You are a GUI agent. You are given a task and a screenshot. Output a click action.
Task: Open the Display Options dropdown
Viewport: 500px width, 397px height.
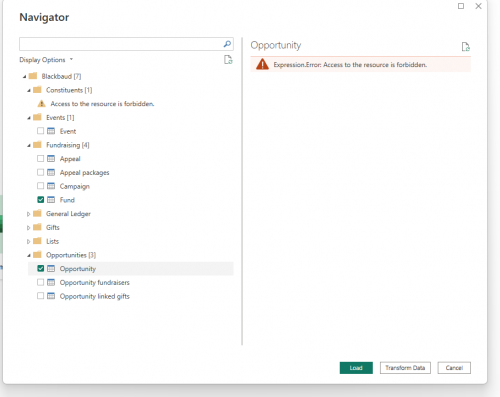(46, 60)
